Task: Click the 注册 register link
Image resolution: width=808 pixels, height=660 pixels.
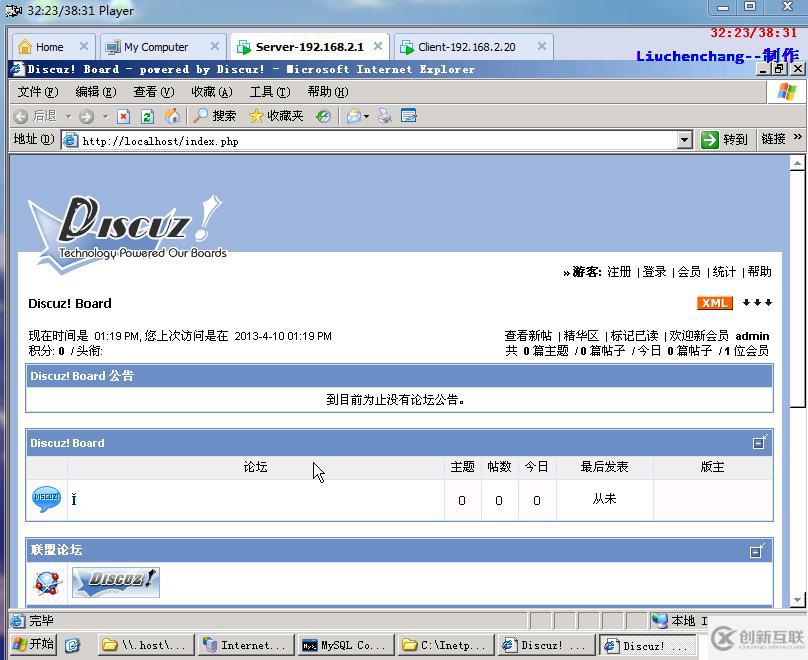Action: click(x=619, y=272)
